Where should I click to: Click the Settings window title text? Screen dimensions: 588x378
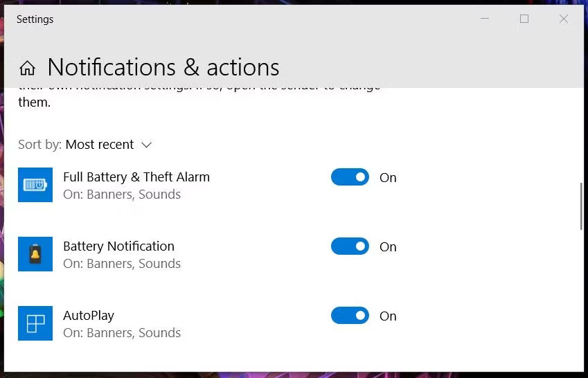35,19
